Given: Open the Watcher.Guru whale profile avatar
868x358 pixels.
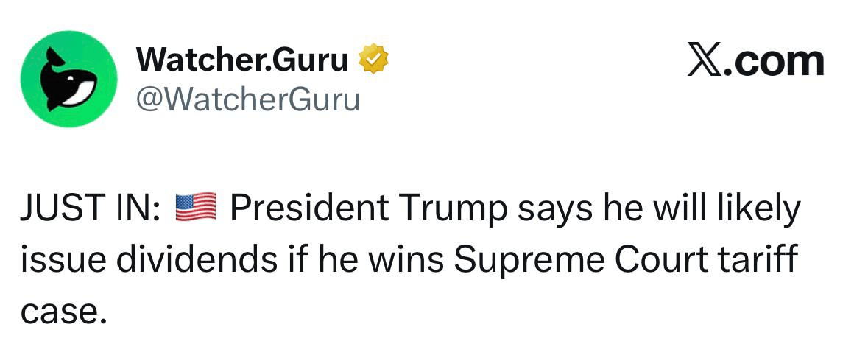Looking at the screenshot, I should [x=68, y=79].
